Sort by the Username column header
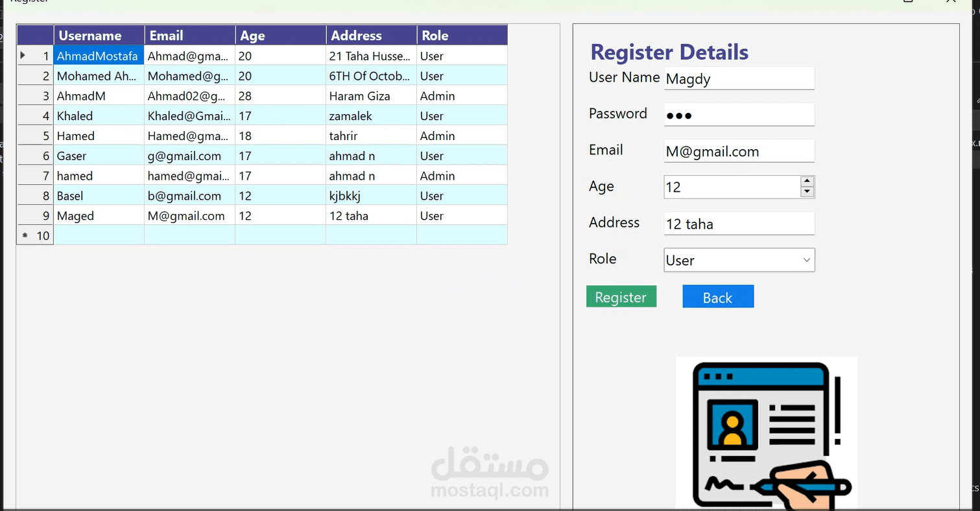Image resolution: width=980 pixels, height=511 pixels. pyautogui.click(x=99, y=36)
